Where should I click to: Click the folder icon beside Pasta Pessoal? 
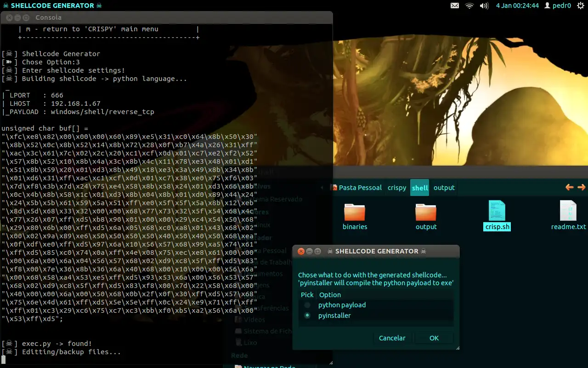[x=334, y=188]
